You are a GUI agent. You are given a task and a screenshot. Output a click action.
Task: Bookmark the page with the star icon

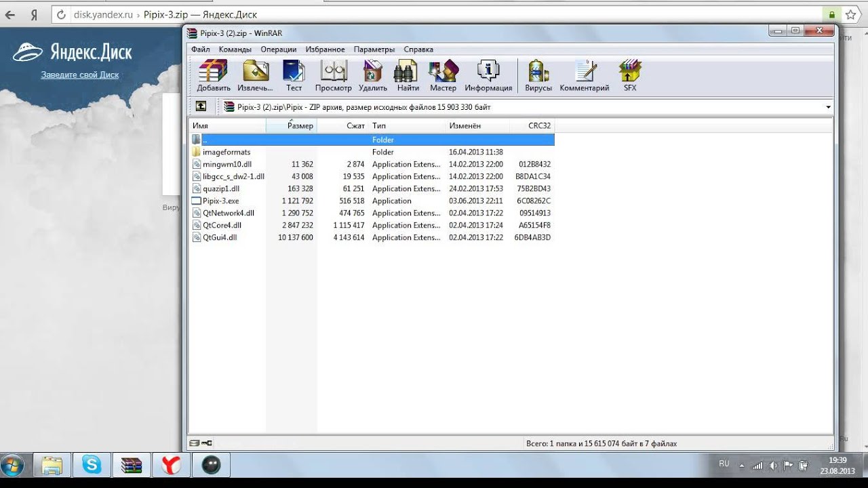(x=850, y=14)
